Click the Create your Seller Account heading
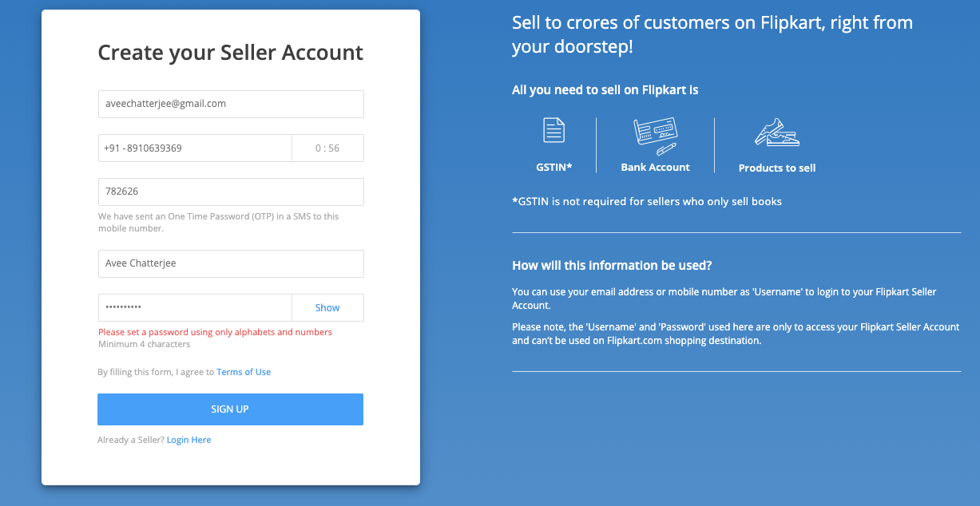Screen dimensions: 980x506 point(230,53)
